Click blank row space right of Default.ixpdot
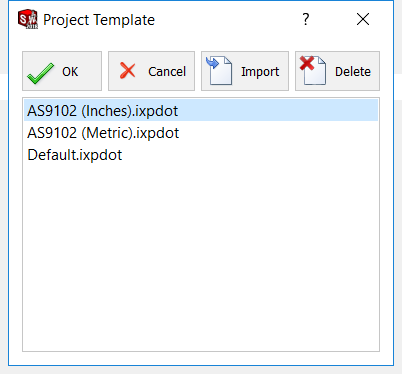The height and width of the screenshot is (374, 402). coord(250,155)
